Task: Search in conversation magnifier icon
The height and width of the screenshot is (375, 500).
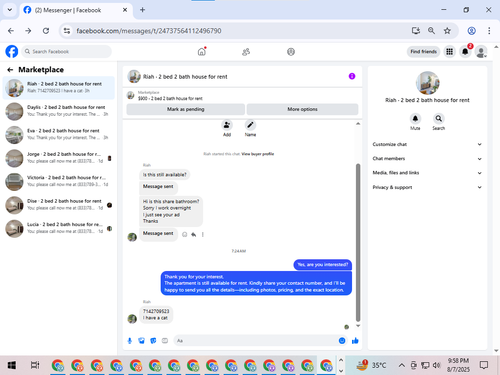Action: 438,119
